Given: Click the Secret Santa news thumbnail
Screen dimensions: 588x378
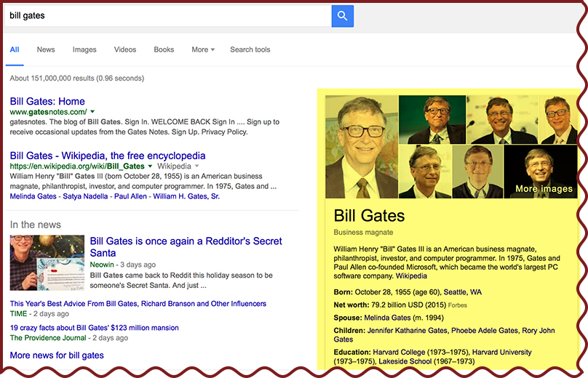Looking at the screenshot, I should [x=47, y=262].
